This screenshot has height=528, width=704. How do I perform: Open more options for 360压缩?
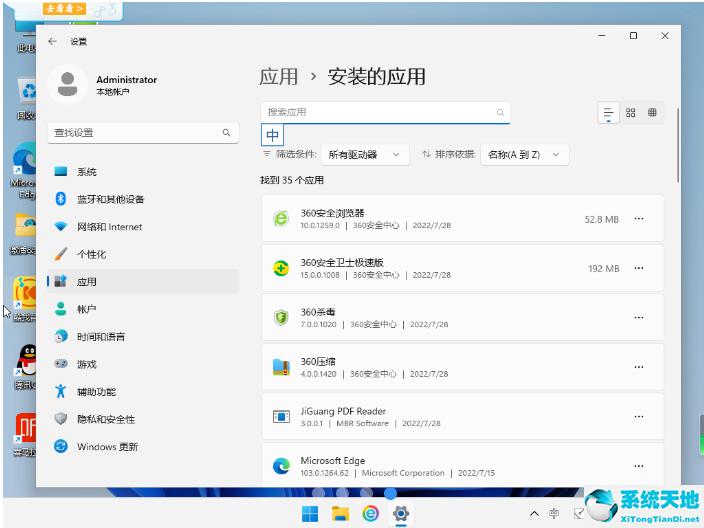639,366
